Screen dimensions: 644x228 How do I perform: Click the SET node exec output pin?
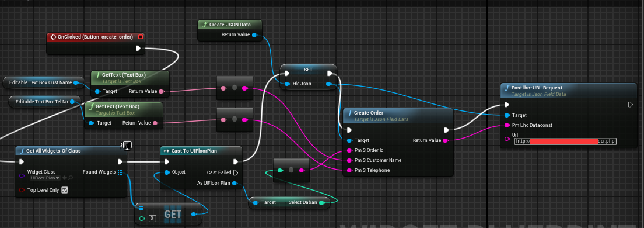[330, 74]
